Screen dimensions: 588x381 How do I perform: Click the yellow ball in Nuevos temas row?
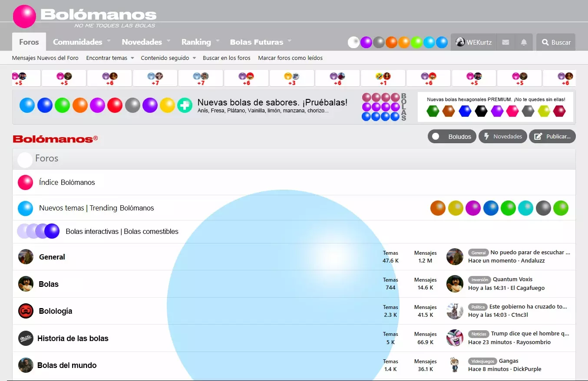click(x=456, y=208)
